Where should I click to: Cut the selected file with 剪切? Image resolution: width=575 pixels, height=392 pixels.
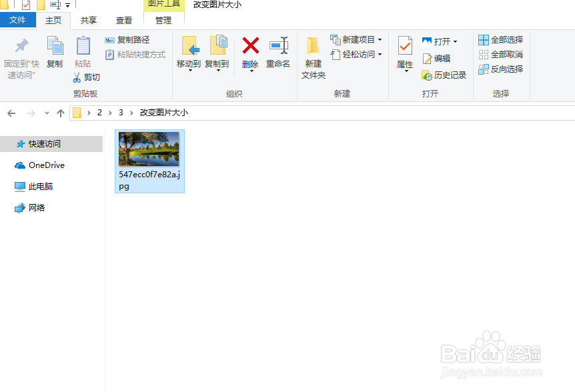tap(87, 77)
